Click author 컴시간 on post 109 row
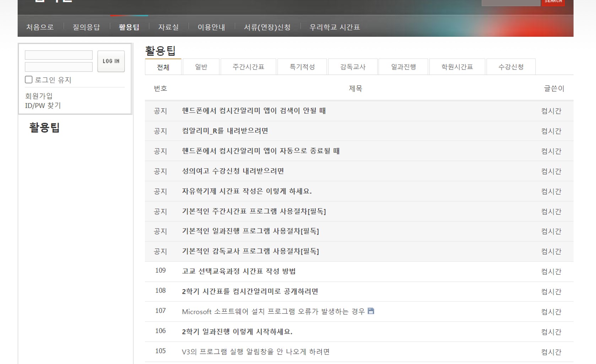 (551, 272)
